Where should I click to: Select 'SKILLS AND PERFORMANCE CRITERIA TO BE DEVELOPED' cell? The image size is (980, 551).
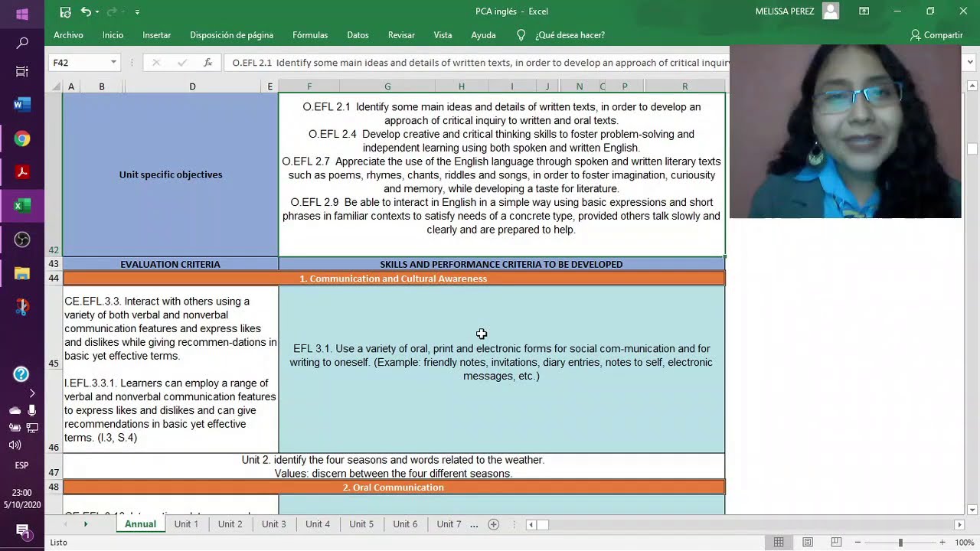pyautogui.click(x=501, y=264)
